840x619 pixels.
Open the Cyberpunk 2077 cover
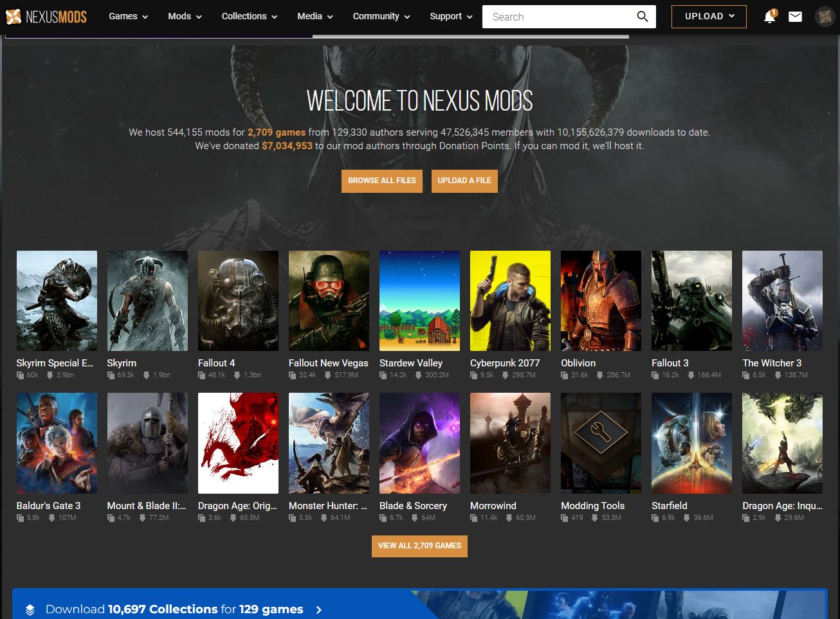tap(510, 301)
